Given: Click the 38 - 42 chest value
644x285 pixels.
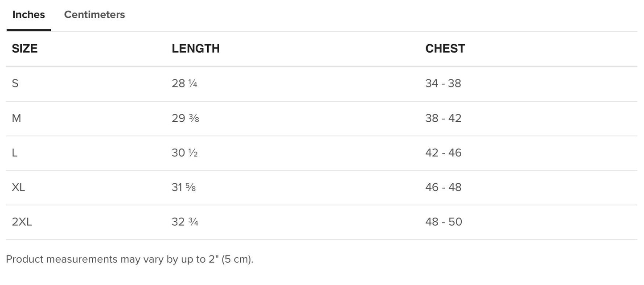Looking at the screenshot, I should (x=443, y=118).
